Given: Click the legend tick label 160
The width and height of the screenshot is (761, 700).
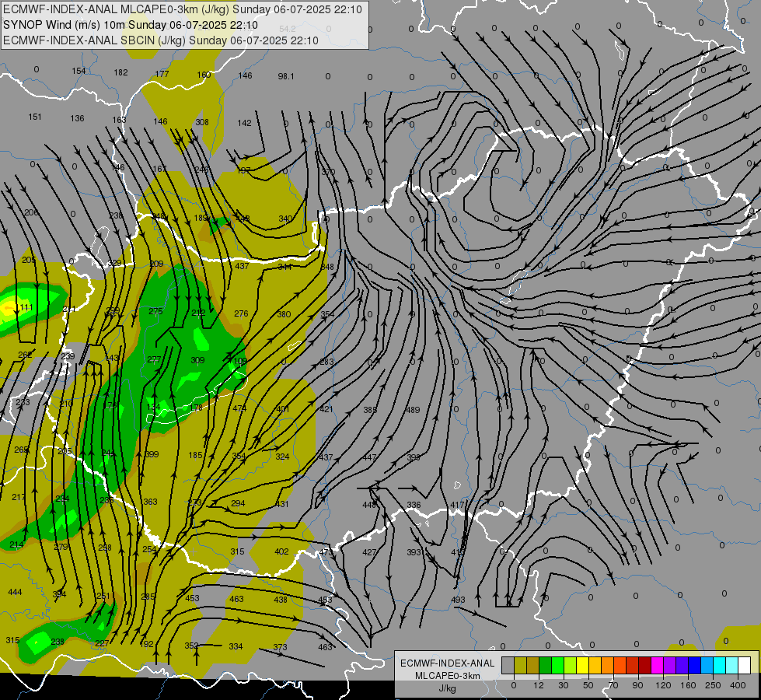Looking at the screenshot, I should tap(688, 685).
